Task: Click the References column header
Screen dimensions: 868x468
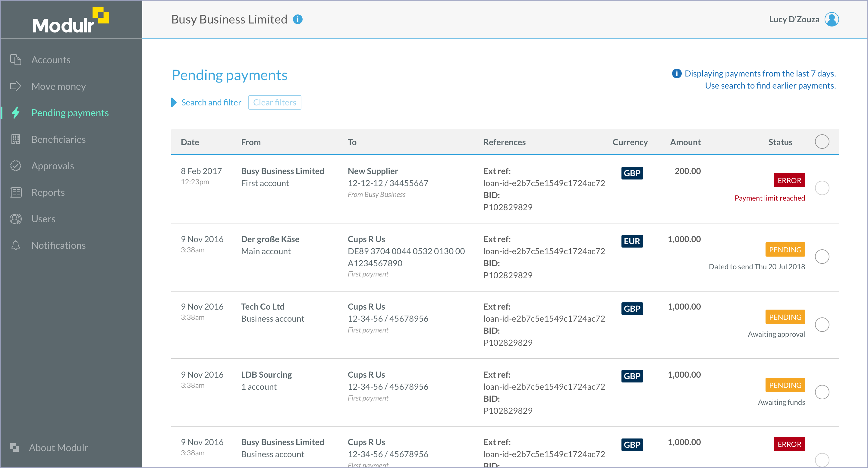Action: tap(505, 142)
